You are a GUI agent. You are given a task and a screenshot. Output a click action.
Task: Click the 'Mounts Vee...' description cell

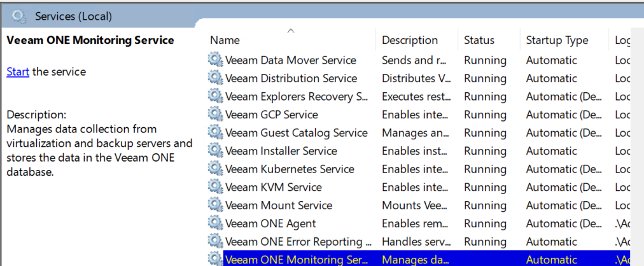pyautogui.click(x=415, y=206)
